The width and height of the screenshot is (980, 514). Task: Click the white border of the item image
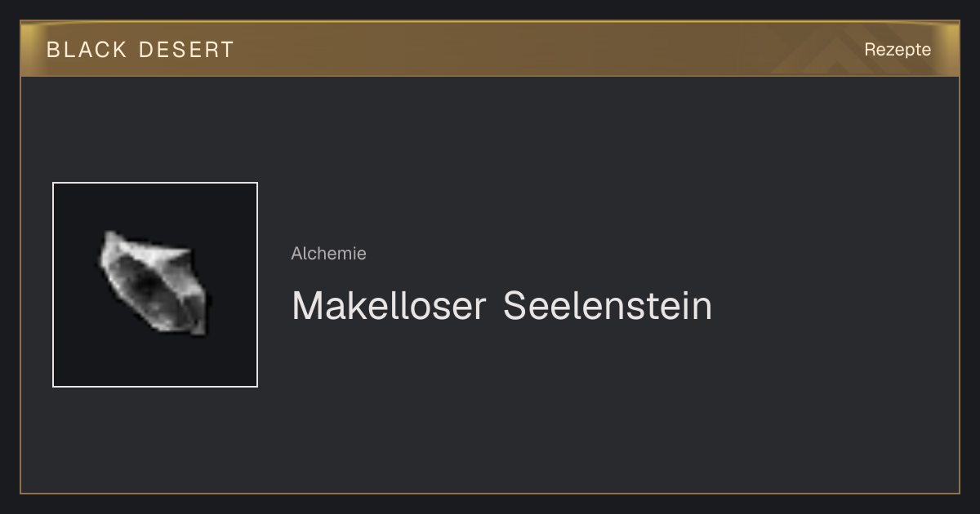point(53,285)
